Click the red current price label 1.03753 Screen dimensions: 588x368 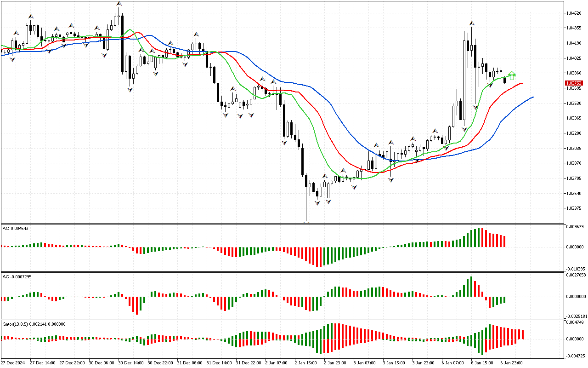pos(574,83)
